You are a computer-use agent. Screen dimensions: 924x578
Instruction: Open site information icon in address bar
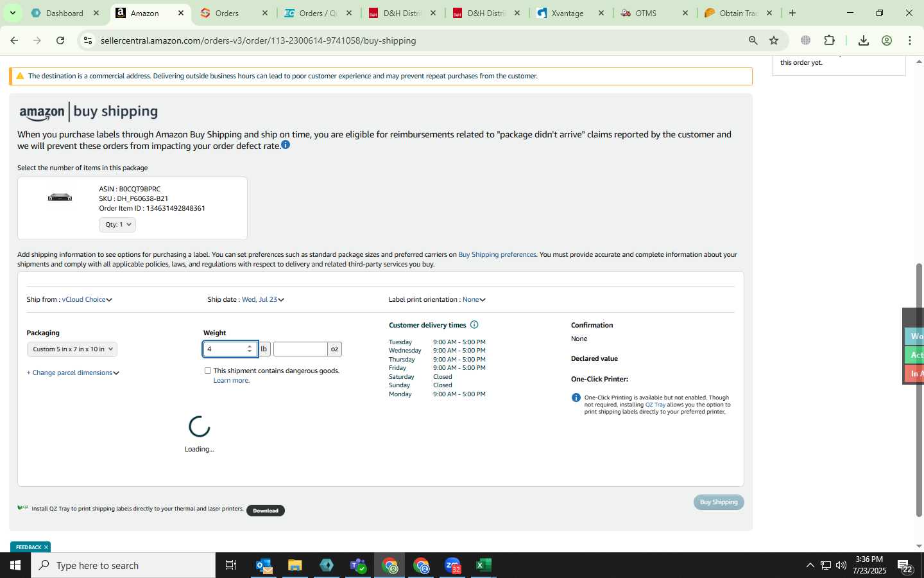point(88,40)
